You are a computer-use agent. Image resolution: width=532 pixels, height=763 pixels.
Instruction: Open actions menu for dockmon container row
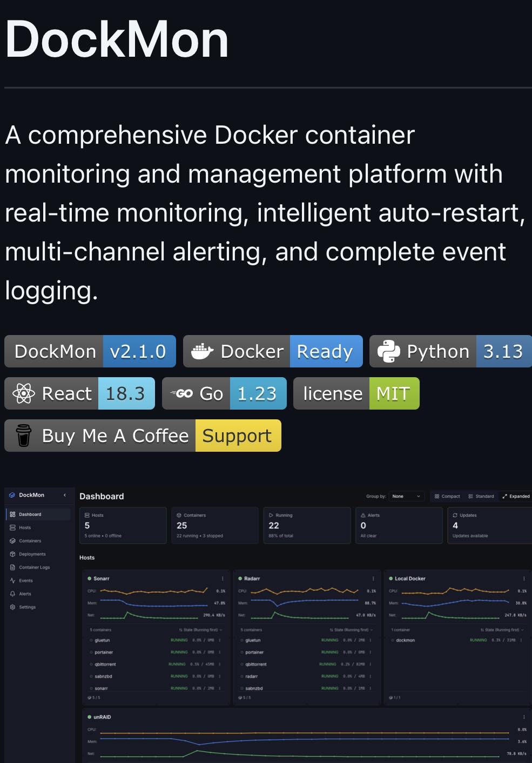point(521,640)
